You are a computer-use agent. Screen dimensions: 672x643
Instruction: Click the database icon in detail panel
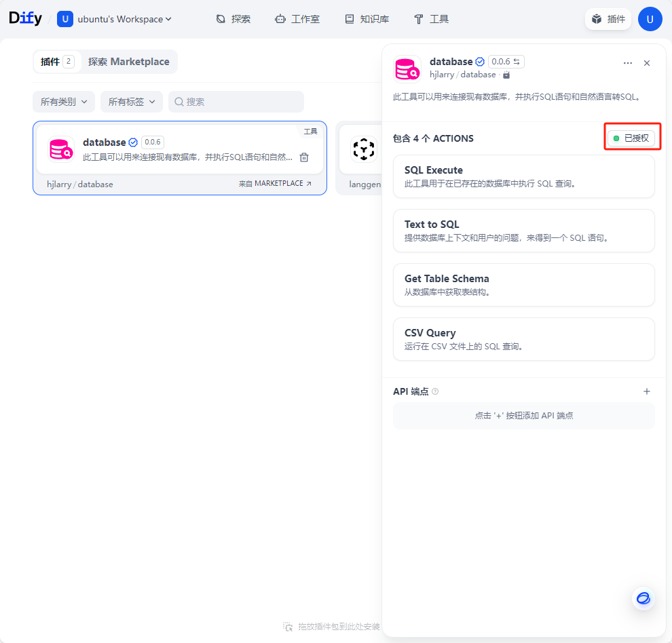pyautogui.click(x=407, y=69)
